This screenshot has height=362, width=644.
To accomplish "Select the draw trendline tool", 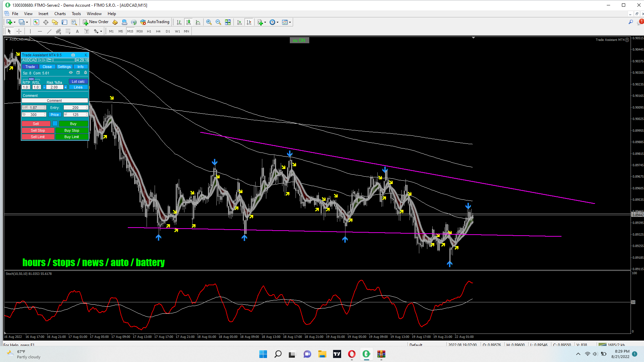I will pyautogui.click(x=49, y=31).
